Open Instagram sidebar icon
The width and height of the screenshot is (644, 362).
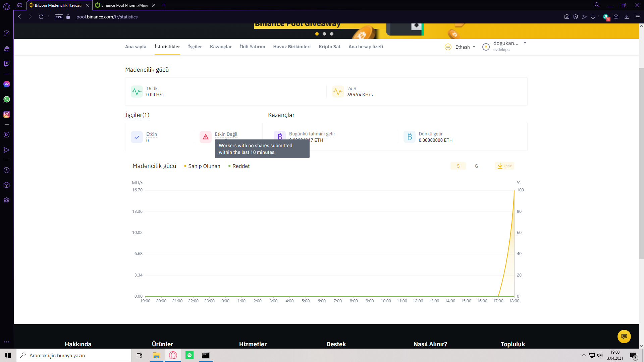tap(7, 114)
